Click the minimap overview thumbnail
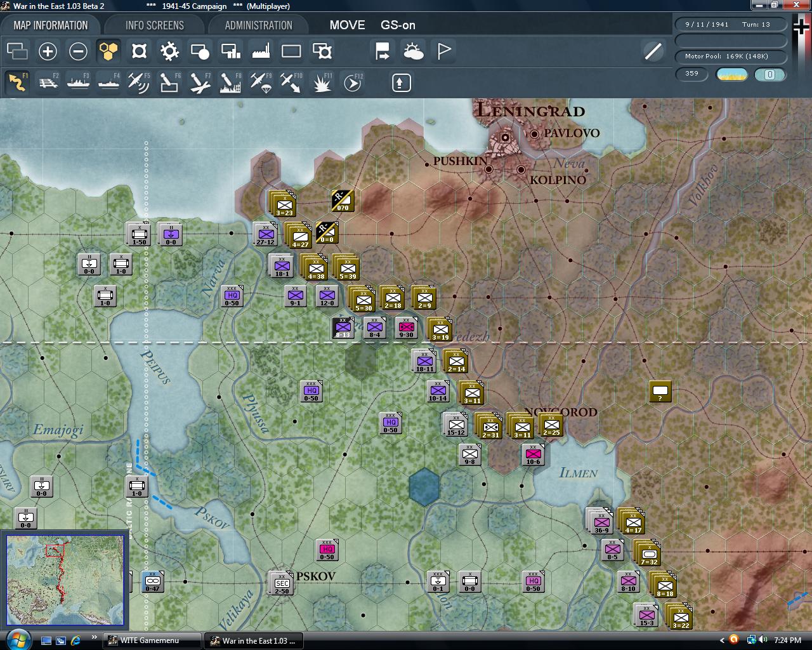The width and height of the screenshot is (812, 650). (65, 580)
